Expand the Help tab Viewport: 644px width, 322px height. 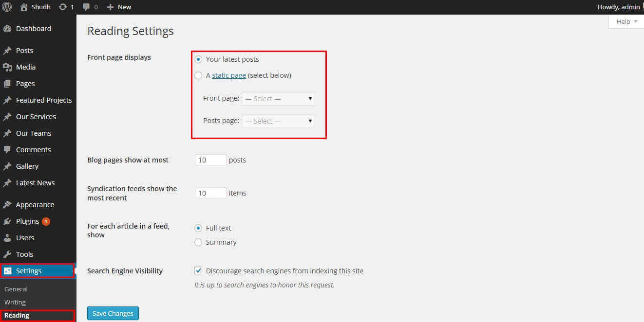(x=626, y=21)
